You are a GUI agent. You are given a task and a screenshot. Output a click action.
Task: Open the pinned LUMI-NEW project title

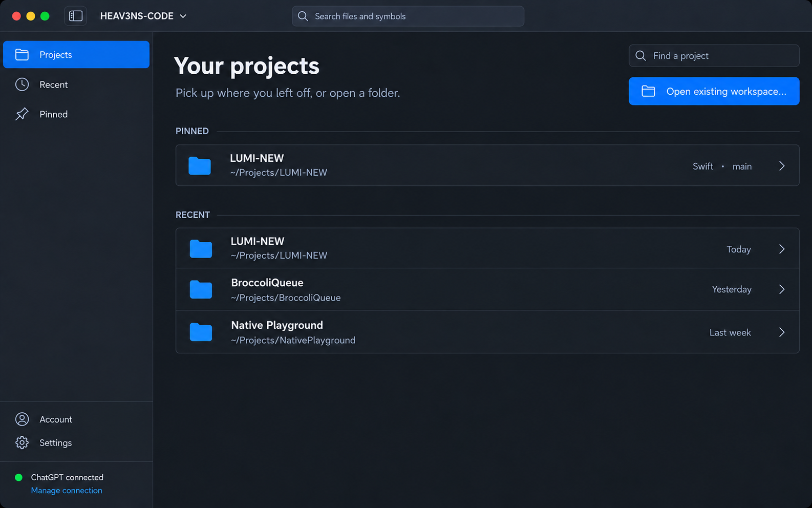257,158
